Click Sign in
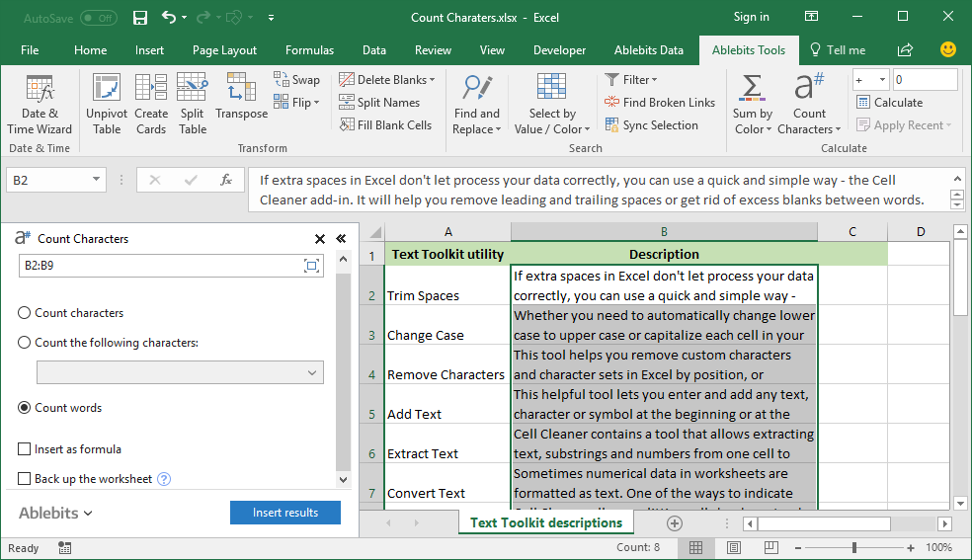 coord(752,17)
